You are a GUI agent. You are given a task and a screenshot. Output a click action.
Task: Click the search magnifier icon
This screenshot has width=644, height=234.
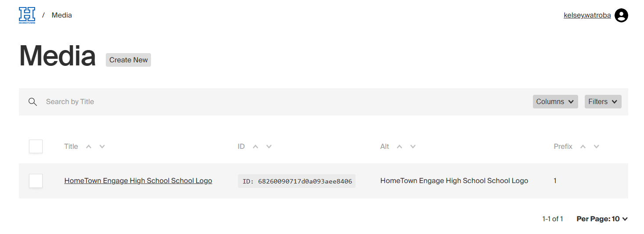[x=32, y=102]
